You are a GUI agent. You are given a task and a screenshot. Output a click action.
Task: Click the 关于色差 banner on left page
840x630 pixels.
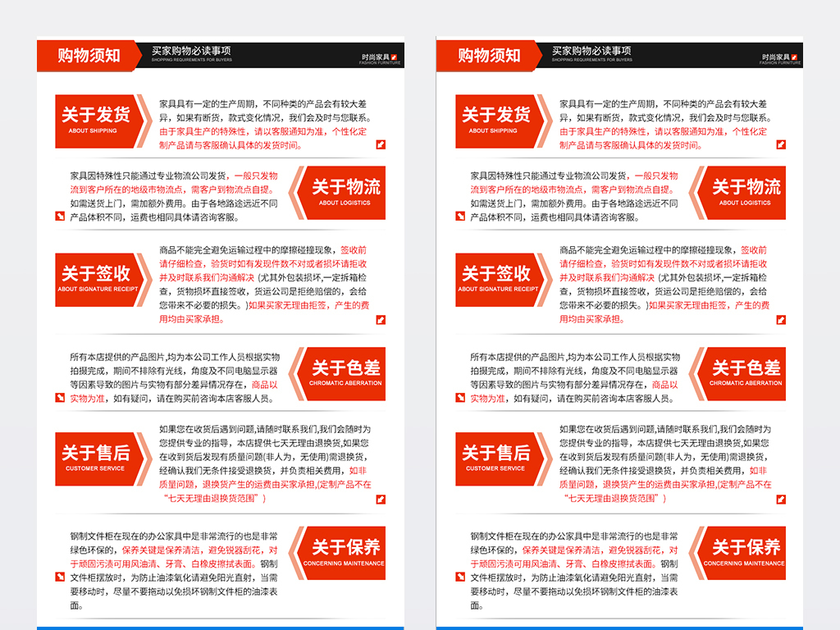pyautogui.click(x=345, y=373)
